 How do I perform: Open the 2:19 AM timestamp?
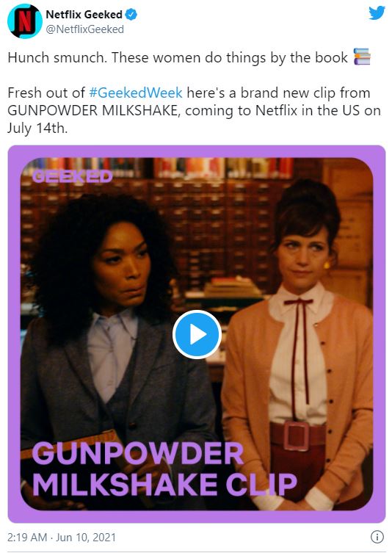coord(27,537)
